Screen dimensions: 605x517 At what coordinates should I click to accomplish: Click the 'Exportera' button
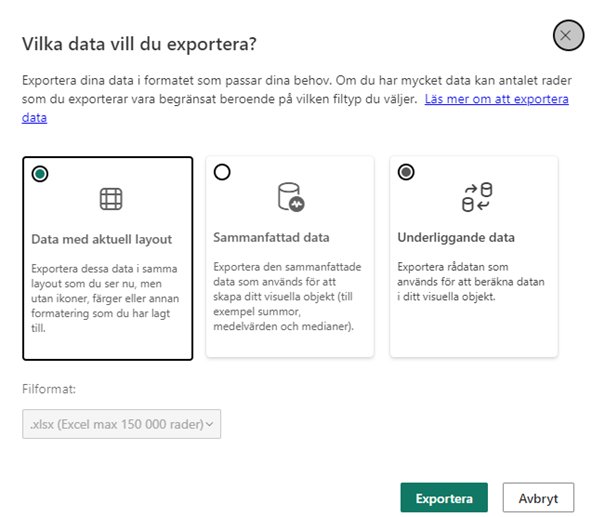(x=443, y=497)
